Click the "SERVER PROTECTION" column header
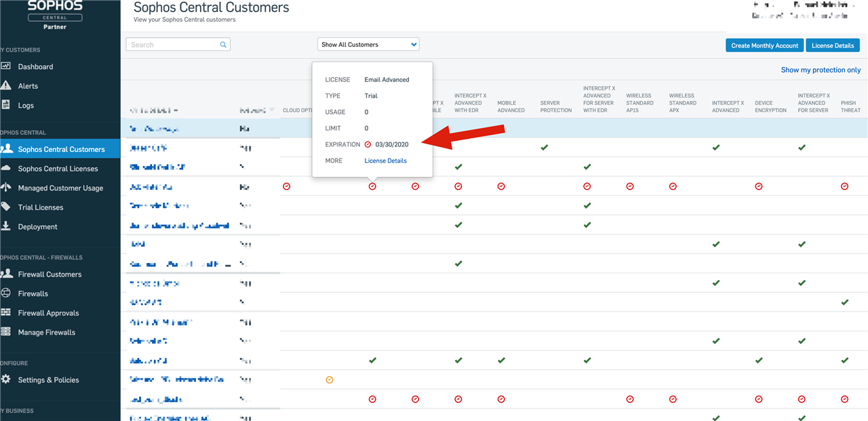The height and width of the screenshot is (421, 868). point(556,106)
